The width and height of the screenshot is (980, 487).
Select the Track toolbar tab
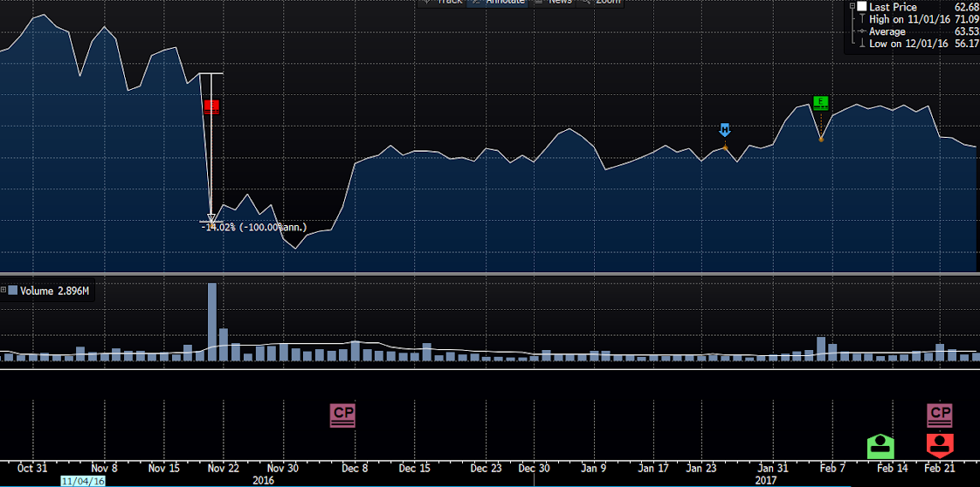click(x=441, y=2)
